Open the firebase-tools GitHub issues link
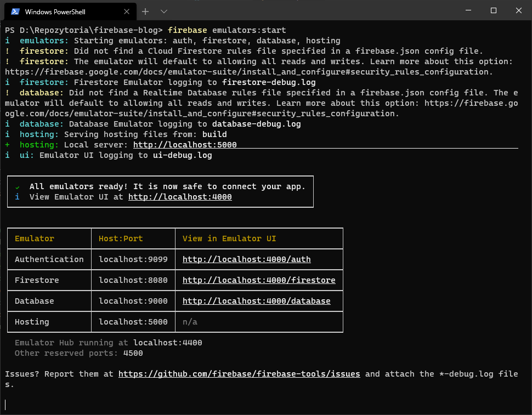 [239, 374]
